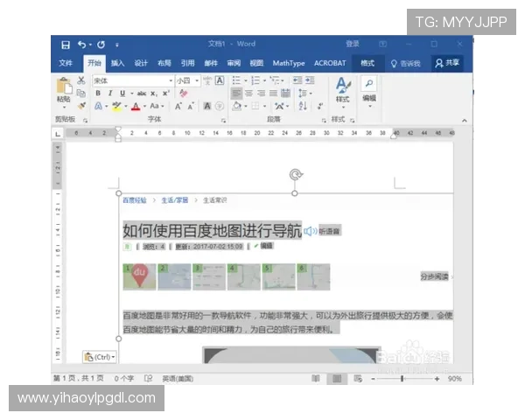Copy selection with the copy icon
Screen dimensions: 525x420
pyautogui.click(x=81, y=93)
